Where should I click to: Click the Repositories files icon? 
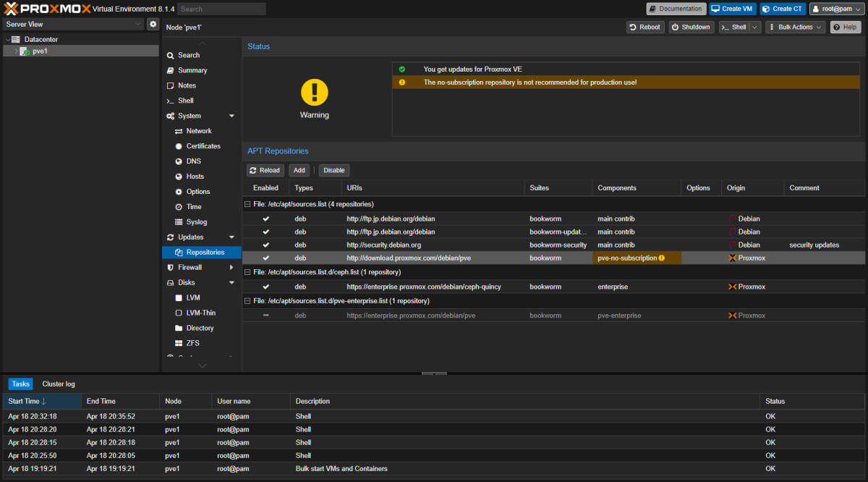click(179, 253)
